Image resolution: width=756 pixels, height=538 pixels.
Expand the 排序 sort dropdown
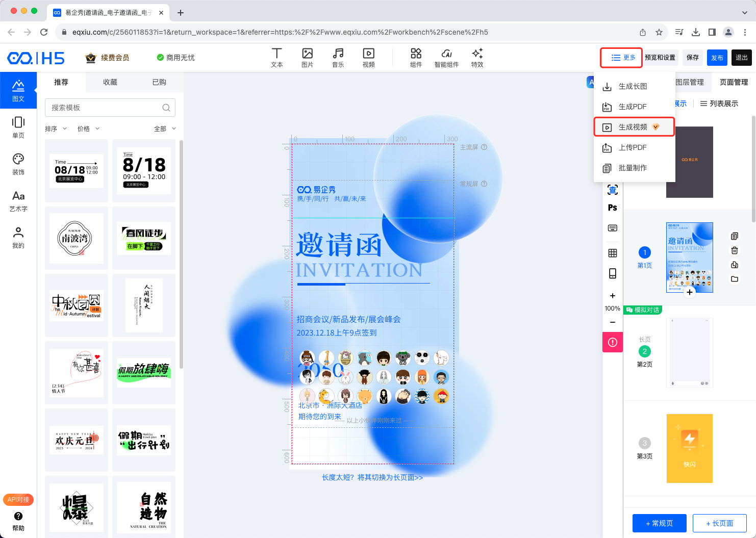click(56, 129)
